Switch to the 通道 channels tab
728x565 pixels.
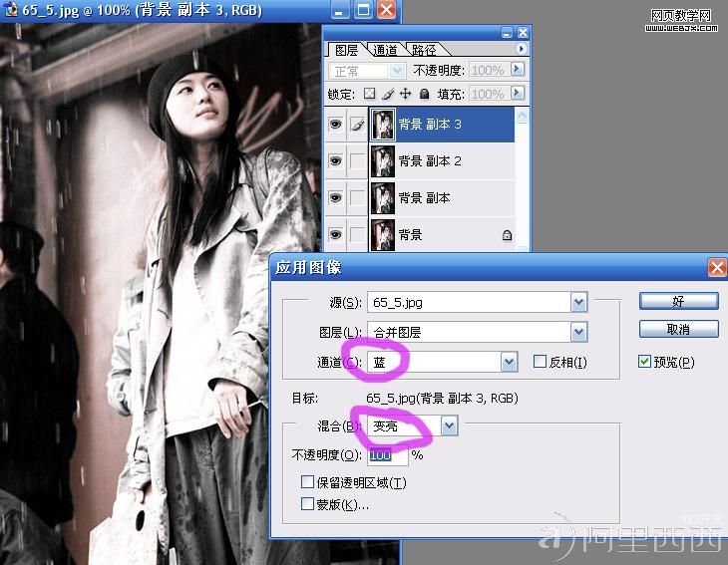click(x=385, y=50)
